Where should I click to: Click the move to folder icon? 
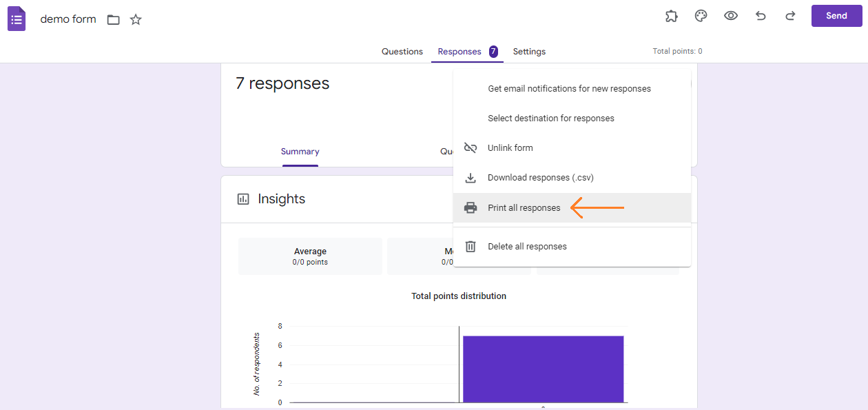(x=114, y=19)
